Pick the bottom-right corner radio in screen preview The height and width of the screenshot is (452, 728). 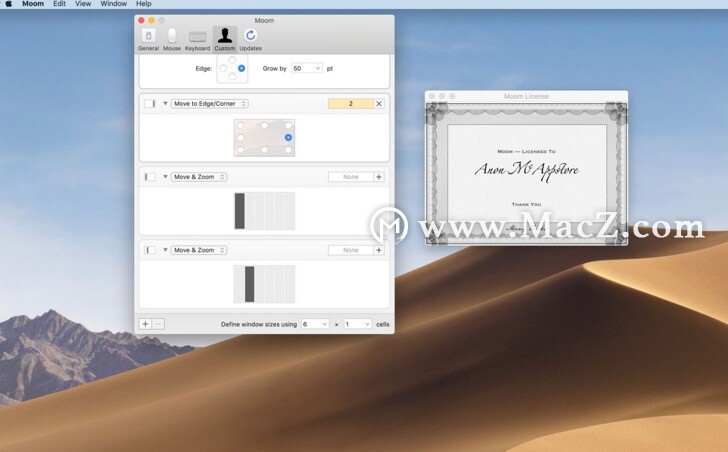(288, 150)
